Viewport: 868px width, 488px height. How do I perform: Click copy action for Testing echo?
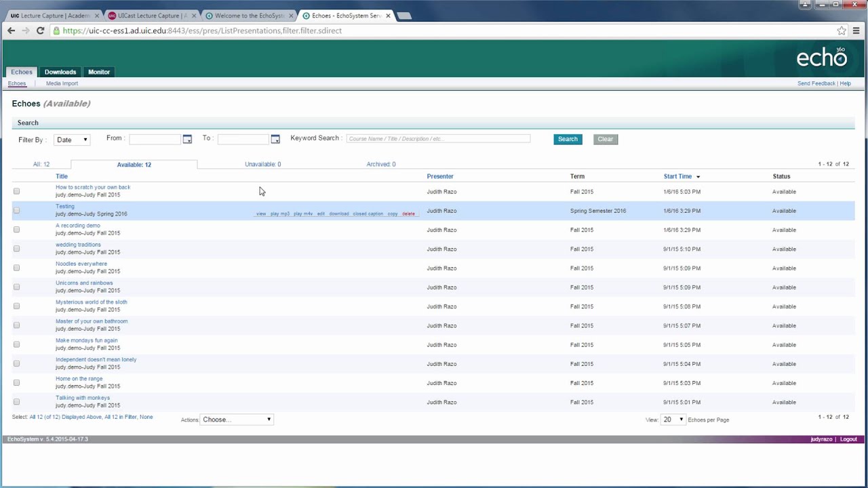(393, 214)
